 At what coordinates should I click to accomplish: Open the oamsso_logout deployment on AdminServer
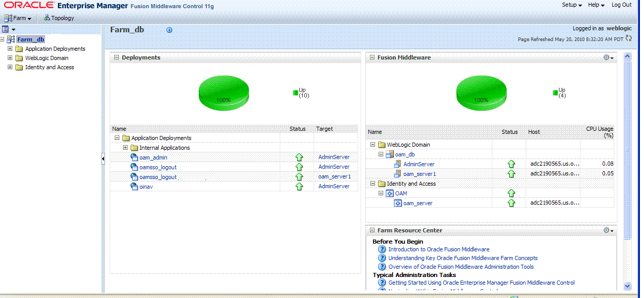(x=158, y=167)
